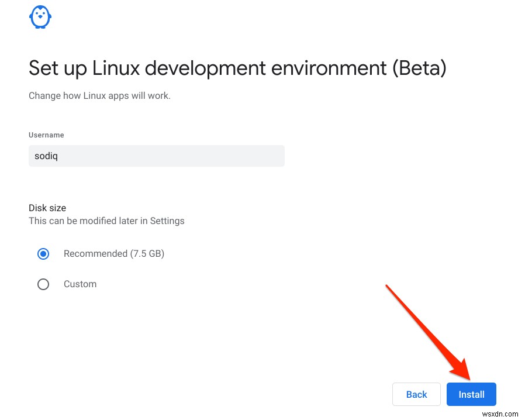525x420 pixels.
Task: Click the Beta label in the title
Action: pos(419,68)
